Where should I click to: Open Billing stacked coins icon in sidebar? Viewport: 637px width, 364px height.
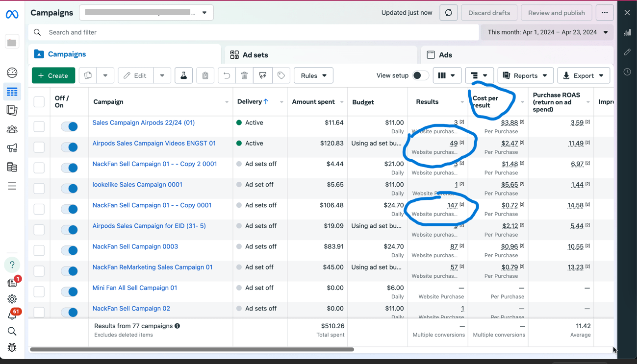pos(12,167)
